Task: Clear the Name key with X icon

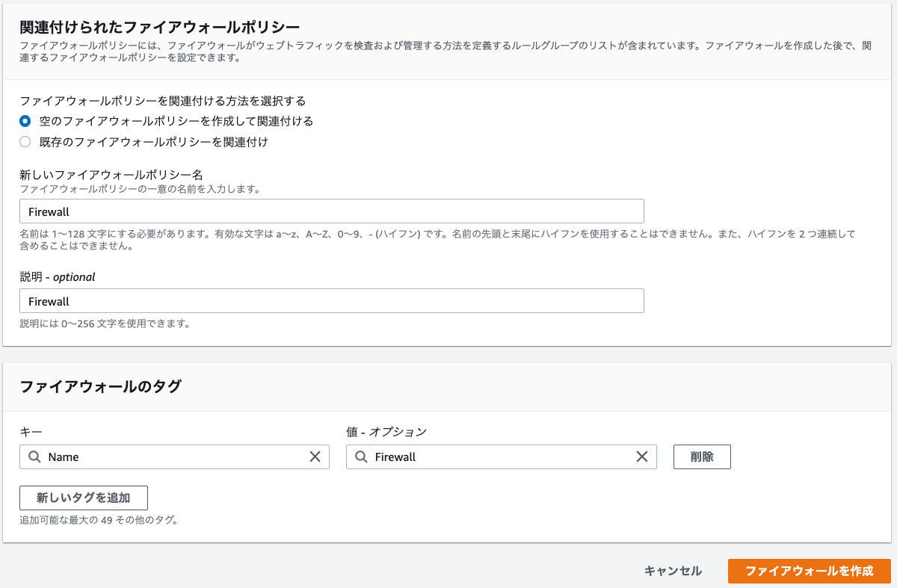Action: pyautogui.click(x=315, y=457)
